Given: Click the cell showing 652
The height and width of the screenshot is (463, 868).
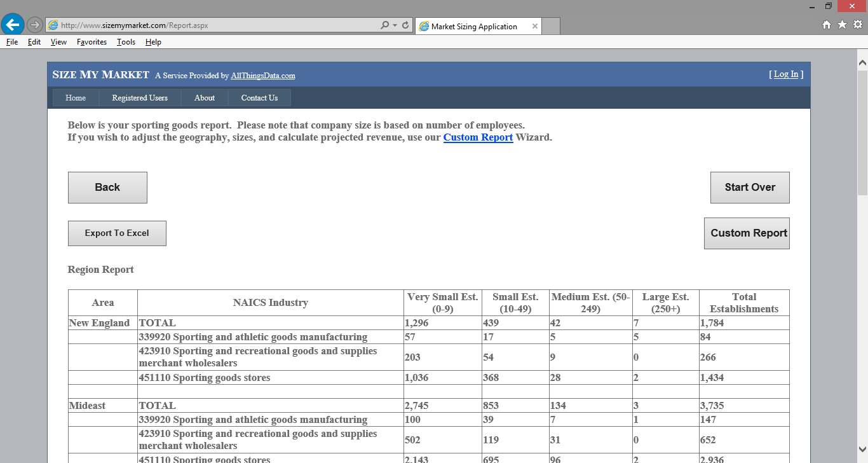Looking at the screenshot, I should [x=744, y=440].
